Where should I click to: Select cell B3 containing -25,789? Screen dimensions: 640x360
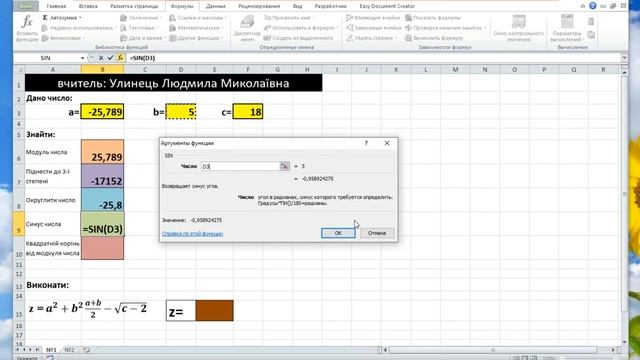(102, 112)
